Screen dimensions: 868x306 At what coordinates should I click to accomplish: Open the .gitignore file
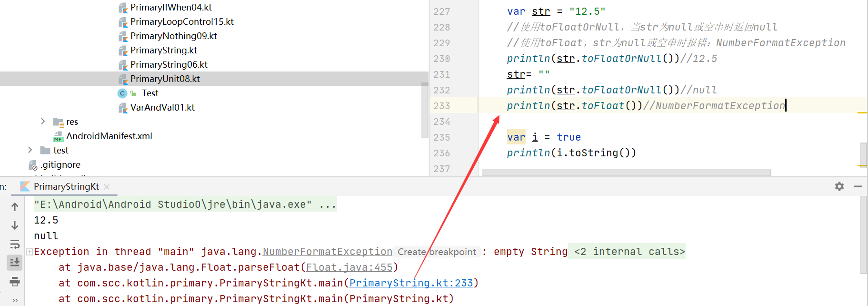(60, 164)
